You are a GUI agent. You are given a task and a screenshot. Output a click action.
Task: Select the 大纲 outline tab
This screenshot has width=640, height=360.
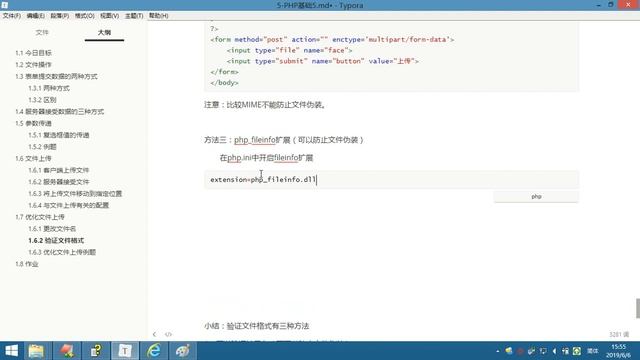tap(104, 32)
